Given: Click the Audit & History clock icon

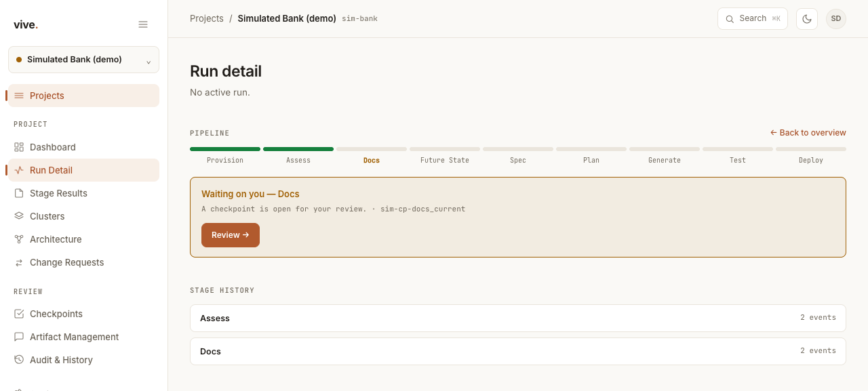Looking at the screenshot, I should point(19,360).
